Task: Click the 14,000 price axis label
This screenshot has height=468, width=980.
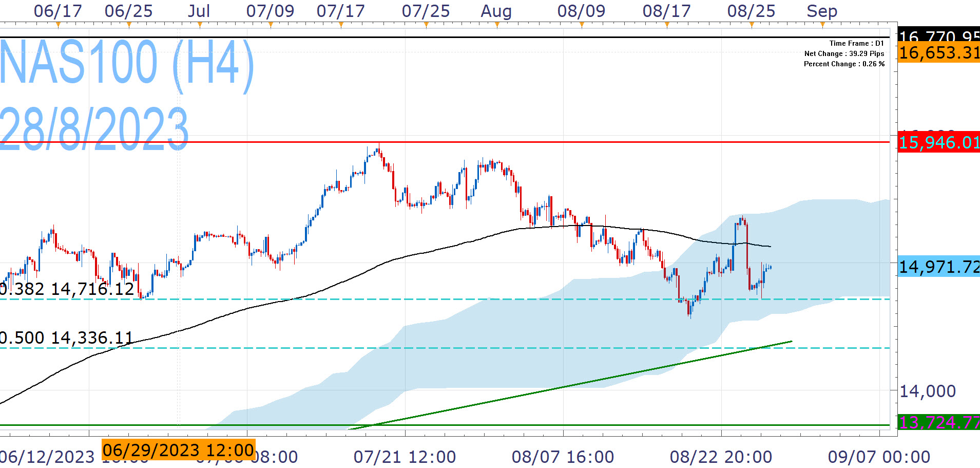Action: point(927,391)
